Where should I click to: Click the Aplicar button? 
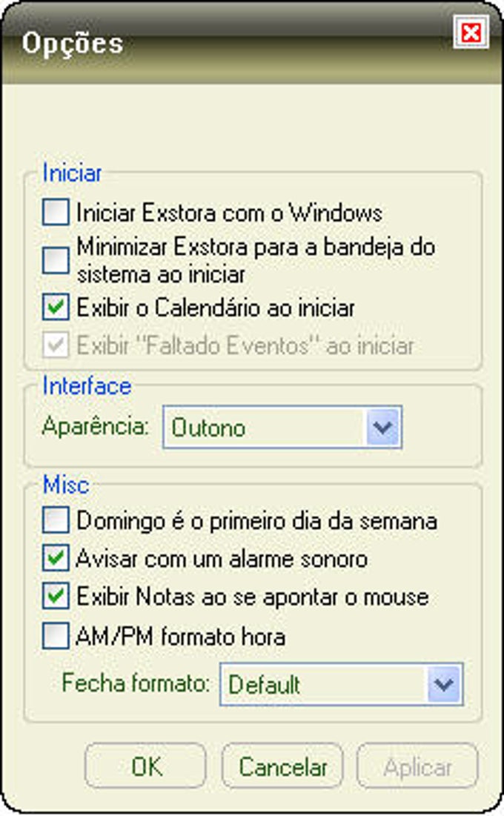pyautogui.click(x=417, y=766)
